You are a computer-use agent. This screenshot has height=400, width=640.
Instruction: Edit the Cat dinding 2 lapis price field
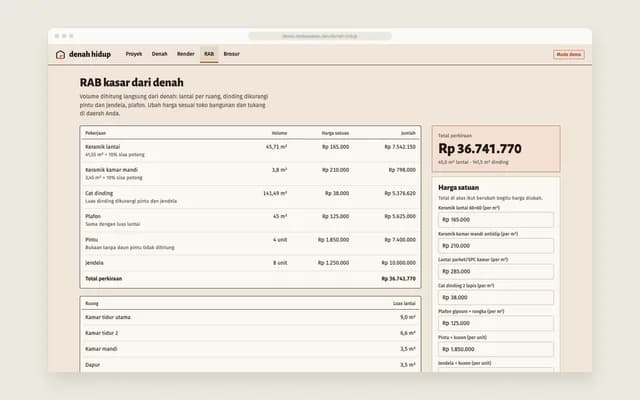[496, 298]
